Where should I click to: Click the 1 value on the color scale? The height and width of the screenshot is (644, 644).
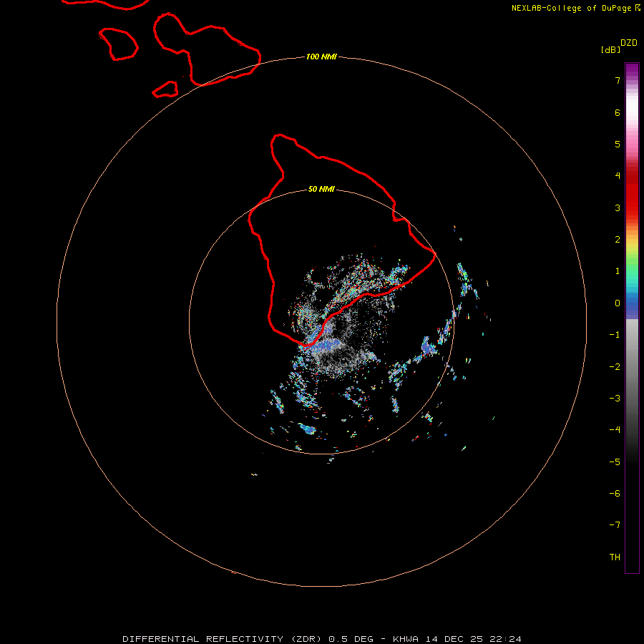click(x=618, y=271)
